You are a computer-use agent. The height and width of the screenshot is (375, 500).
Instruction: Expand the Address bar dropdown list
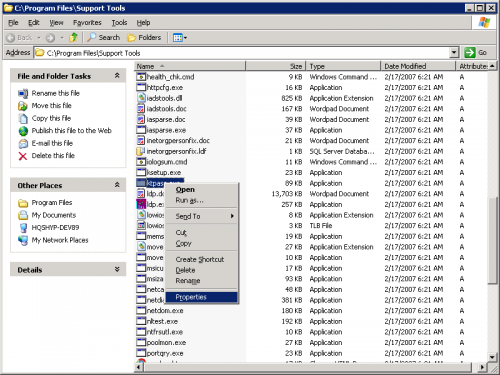pyautogui.click(x=454, y=53)
